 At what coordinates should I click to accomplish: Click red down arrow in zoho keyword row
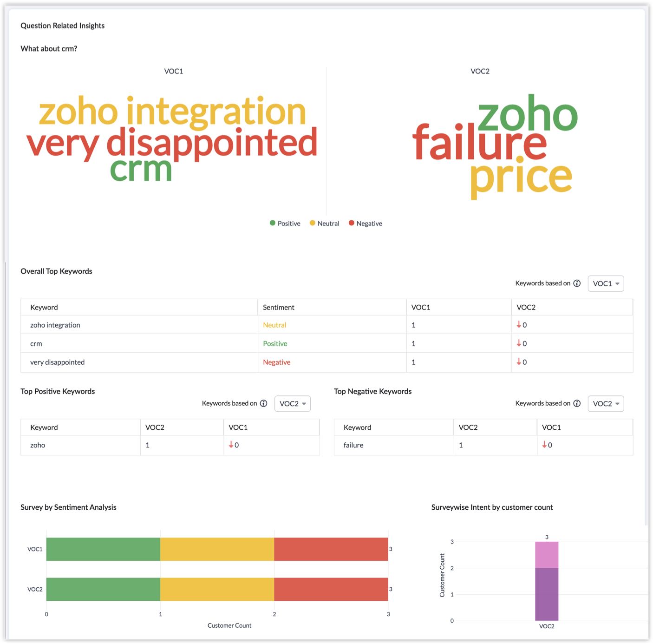pyautogui.click(x=231, y=445)
